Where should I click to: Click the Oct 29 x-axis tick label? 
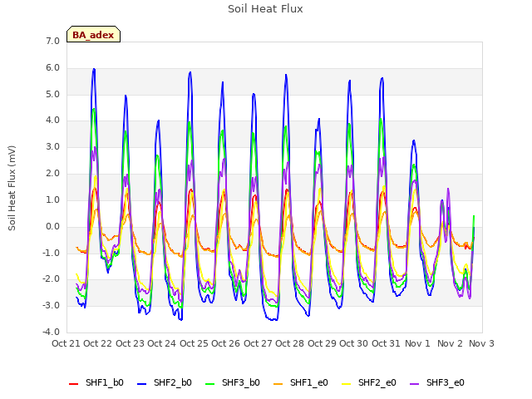[x=322, y=343]
